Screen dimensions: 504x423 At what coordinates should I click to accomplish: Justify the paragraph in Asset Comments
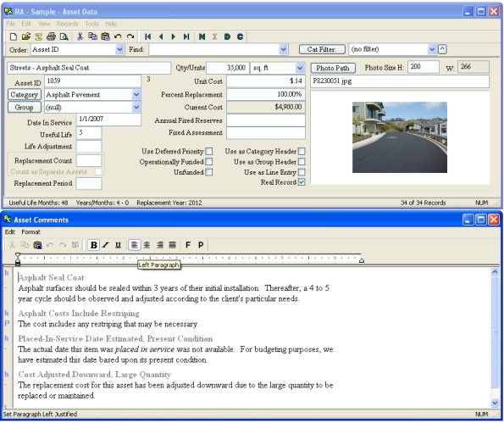(x=173, y=245)
